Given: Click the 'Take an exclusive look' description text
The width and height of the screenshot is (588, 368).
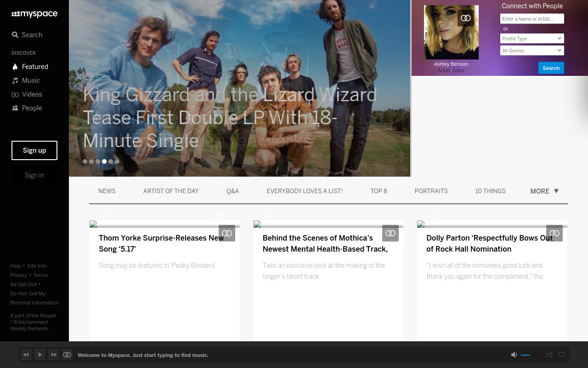Looking at the screenshot, I should pos(324,271).
